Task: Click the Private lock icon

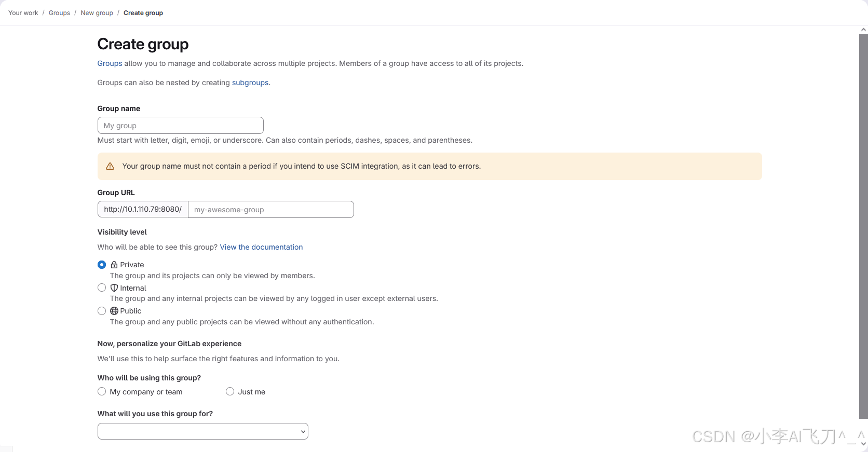Action: coord(114,265)
